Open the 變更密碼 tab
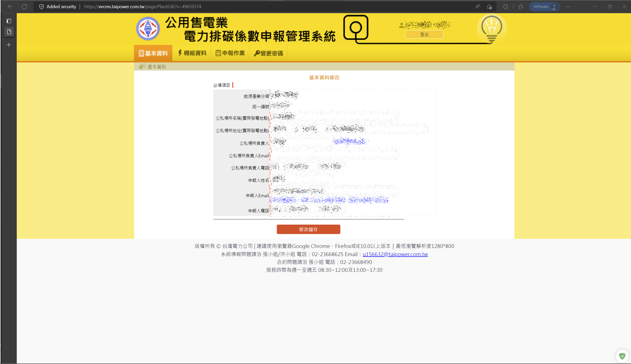The image size is (631, 364). point(268,53)
